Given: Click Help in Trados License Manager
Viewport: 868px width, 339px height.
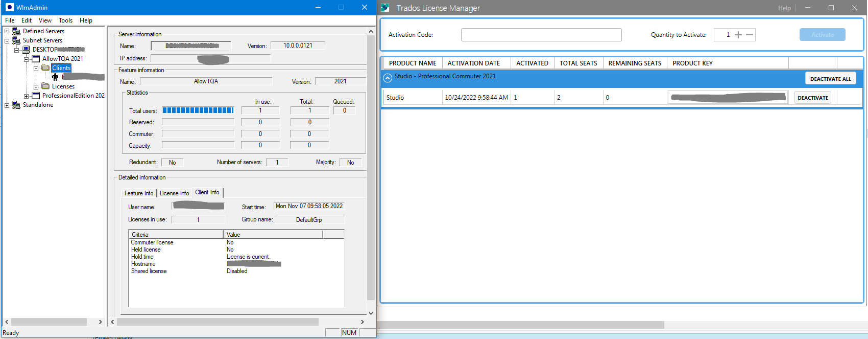Looking at the screenshot, I should click(x=784, y=8).
